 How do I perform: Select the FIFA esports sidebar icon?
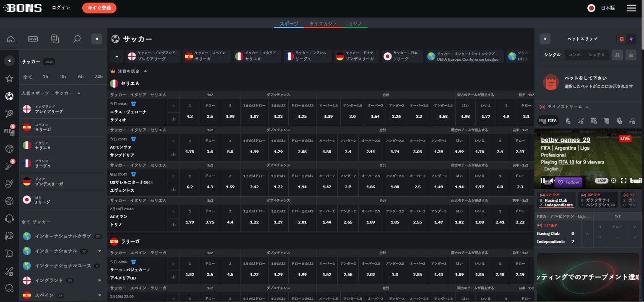click(x=9, y=130)
